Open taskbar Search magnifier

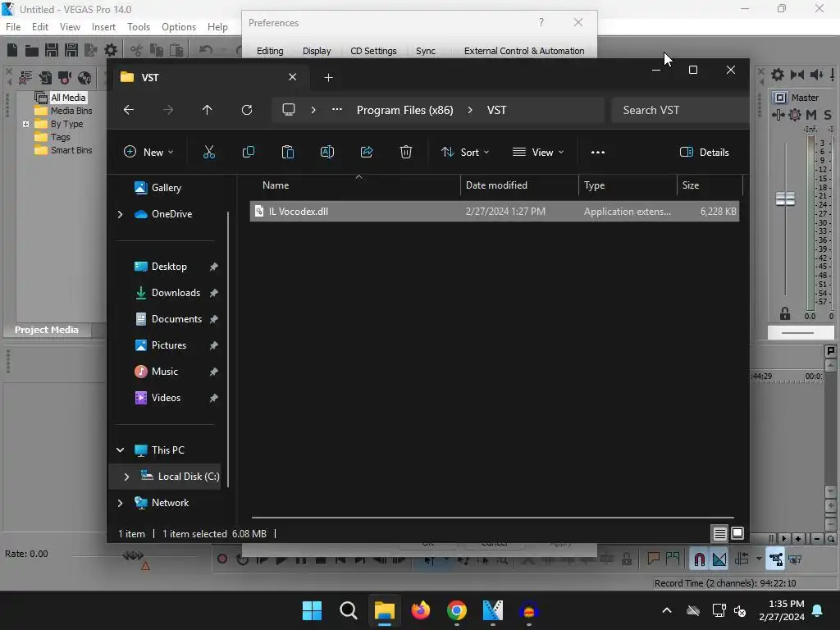348,610
